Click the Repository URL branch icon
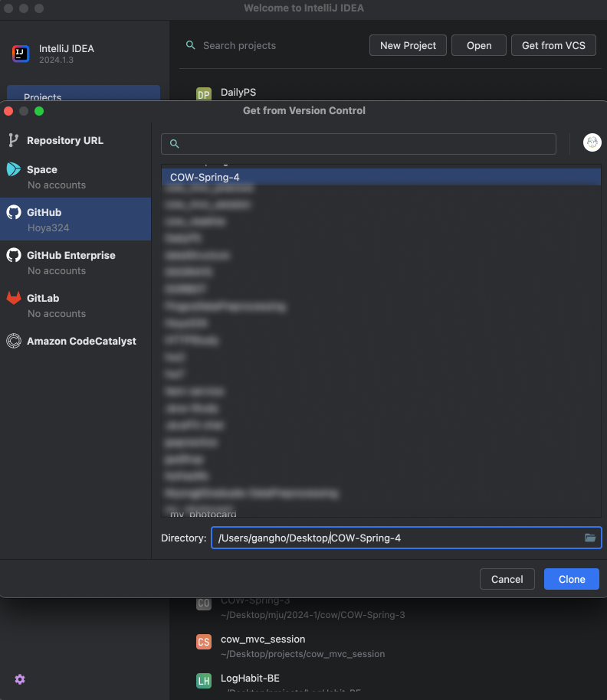607x700 pixels. point(13,141)
